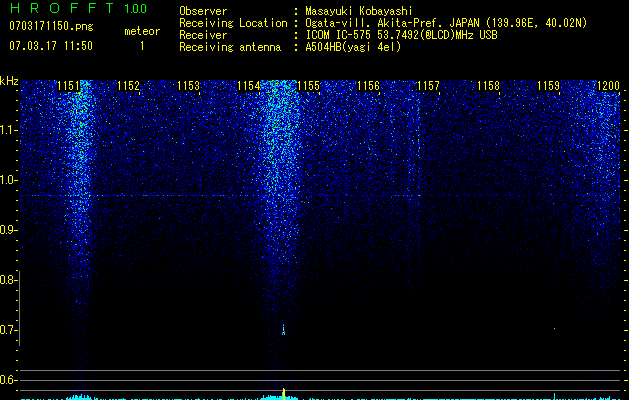This screenshot has width=629, height=400.
Task: Click the HROFFT title text
Action: point(63,8)
